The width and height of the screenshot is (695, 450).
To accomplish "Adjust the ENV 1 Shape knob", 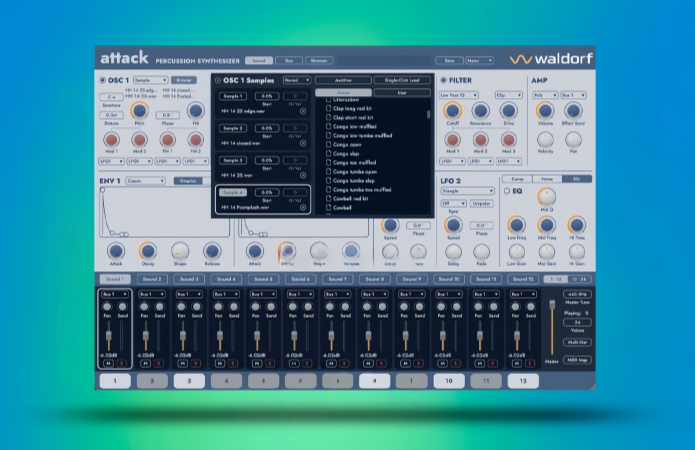I will (x=180, y=251).
